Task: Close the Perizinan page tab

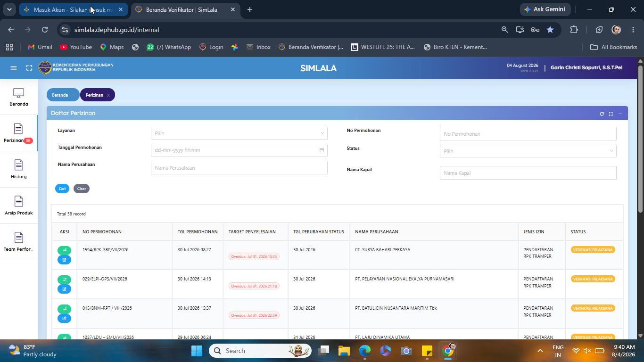Action: [108, 95]
